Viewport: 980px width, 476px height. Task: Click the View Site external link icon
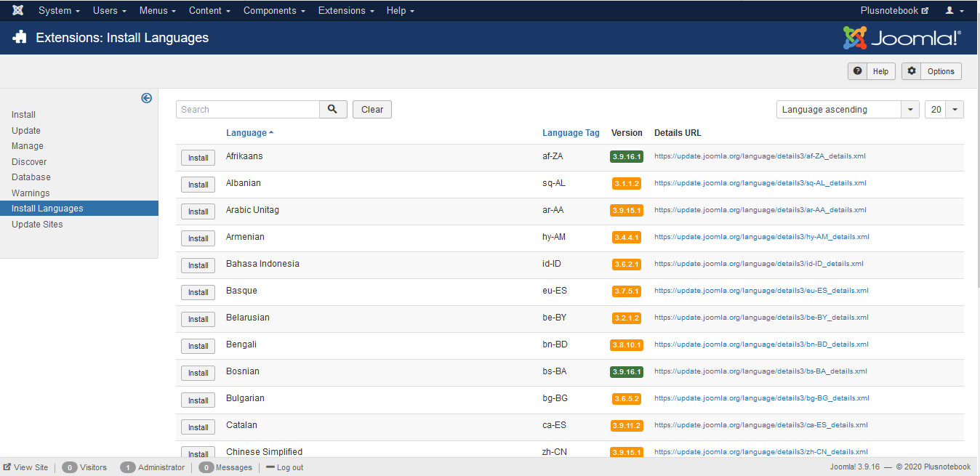(x=7, y=467)
